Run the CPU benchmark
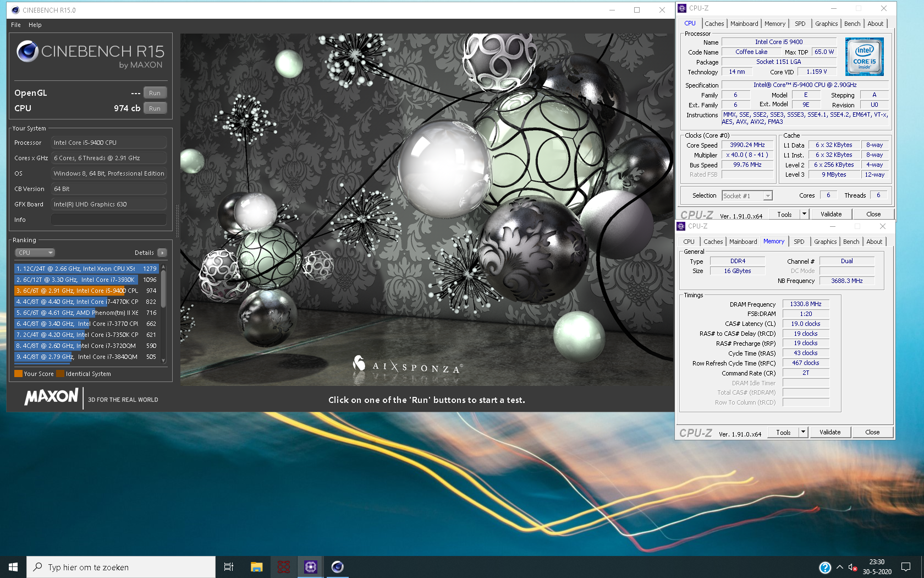924x578 pixels. (155, 108)
